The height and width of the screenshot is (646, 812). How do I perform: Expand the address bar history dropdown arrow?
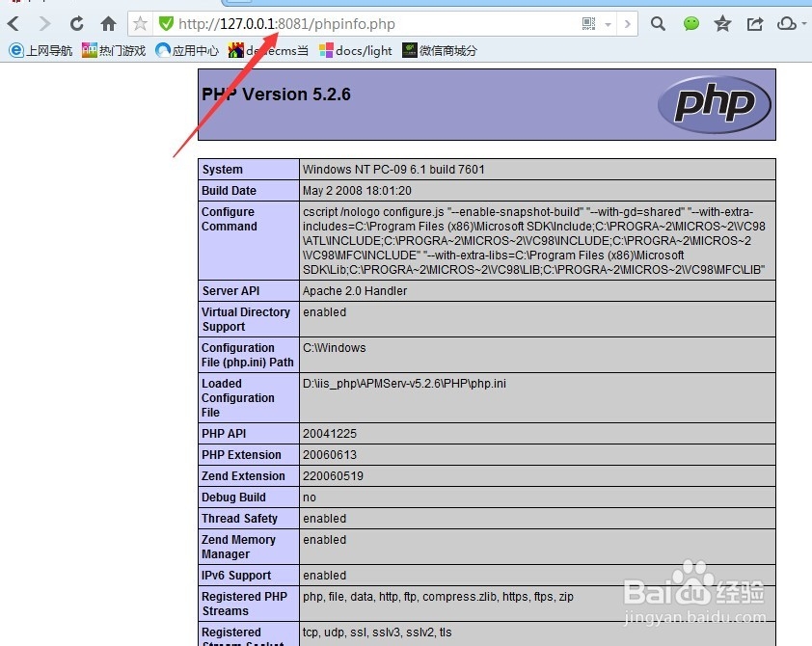pos(609,24)
